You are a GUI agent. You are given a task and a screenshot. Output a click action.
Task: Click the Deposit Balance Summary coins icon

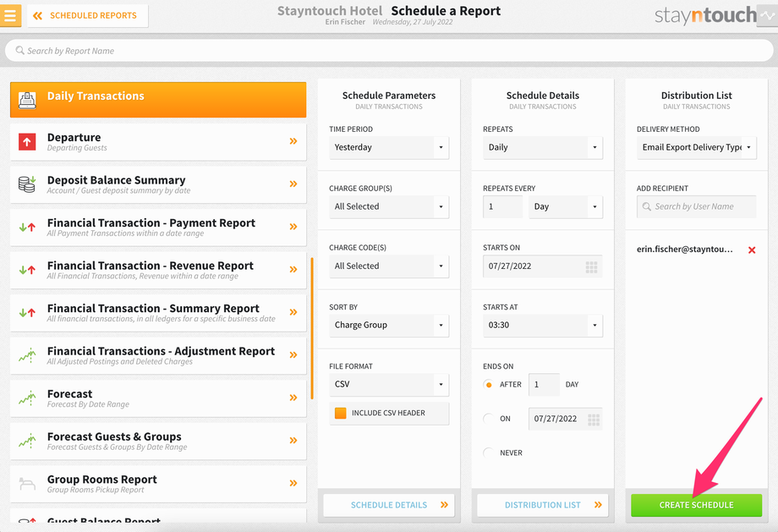point(27,184)
